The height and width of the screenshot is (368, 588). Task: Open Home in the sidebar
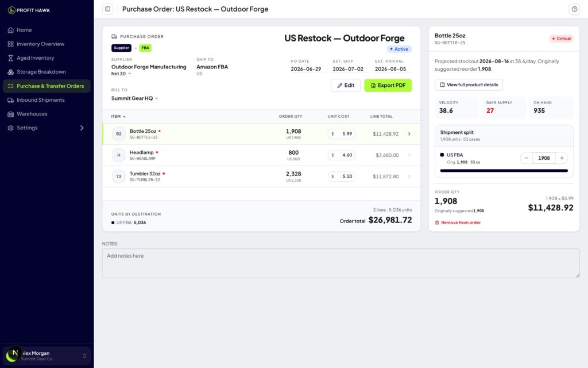pyautogui.click(x=47, y=30)
